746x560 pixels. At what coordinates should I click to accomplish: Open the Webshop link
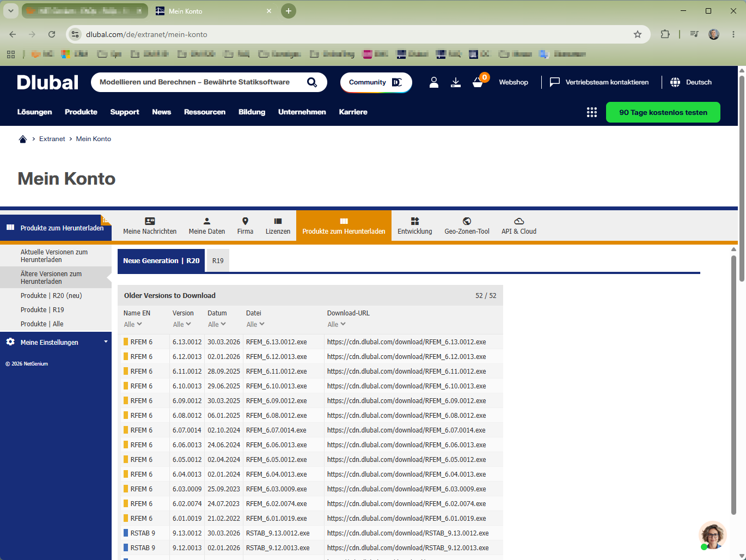click(x=513, y=82)
